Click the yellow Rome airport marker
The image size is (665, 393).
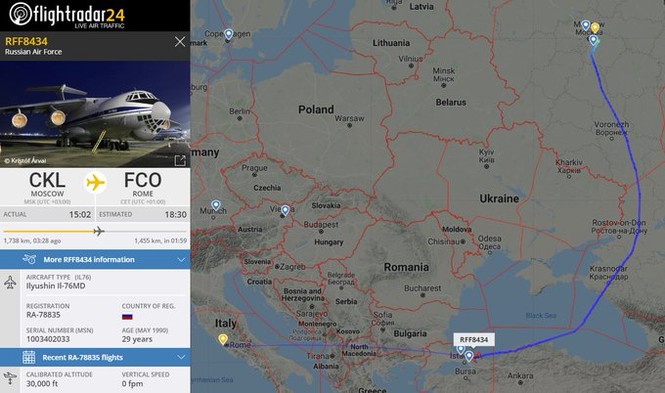tap(223, 339)
